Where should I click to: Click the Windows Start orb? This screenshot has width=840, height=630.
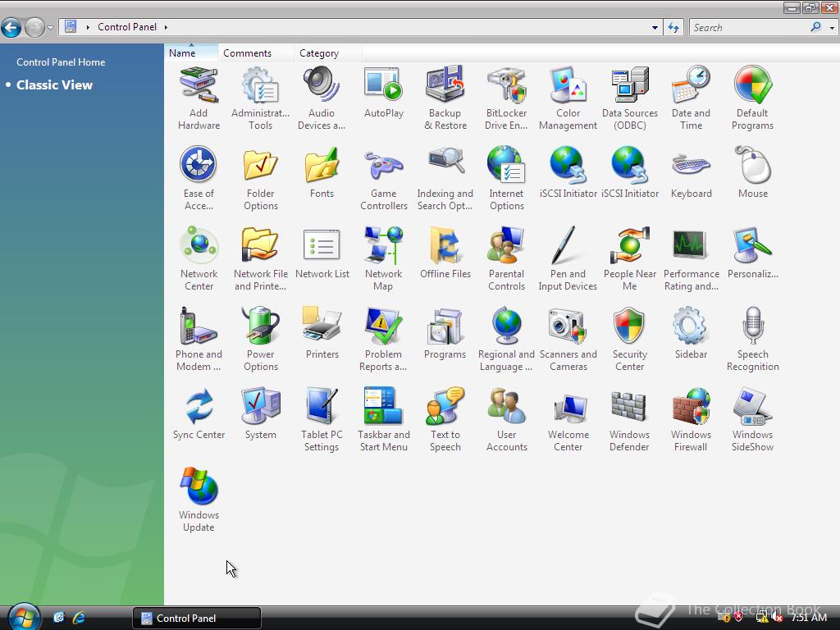tap(24, 617)
